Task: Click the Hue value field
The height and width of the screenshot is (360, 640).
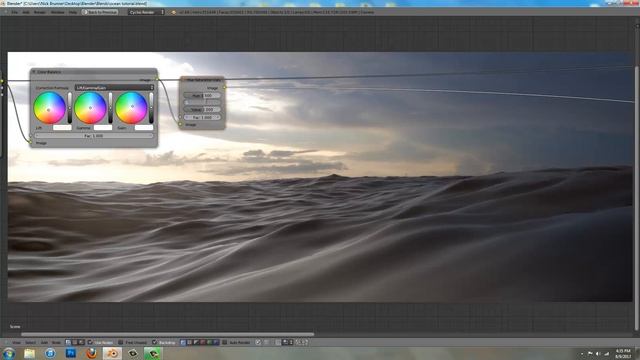Action: click(202, 96)
